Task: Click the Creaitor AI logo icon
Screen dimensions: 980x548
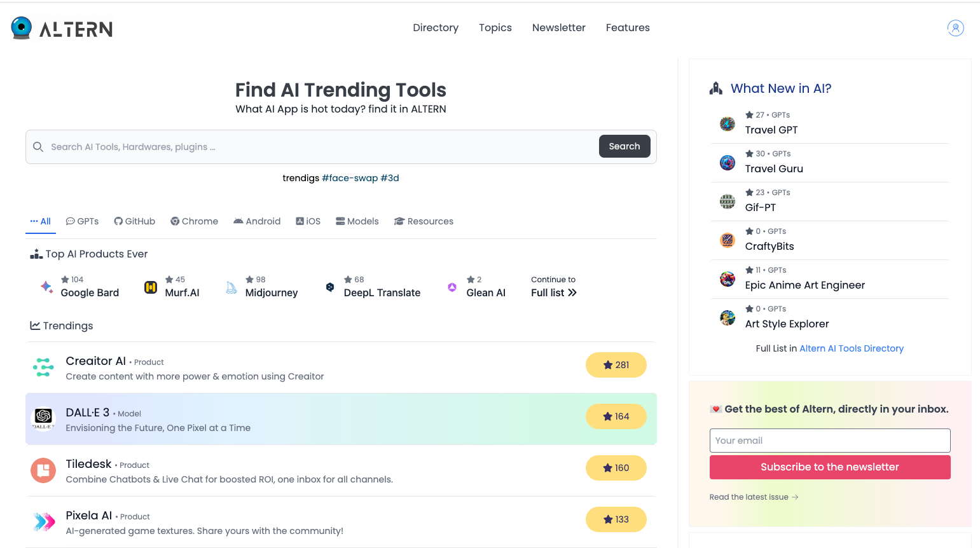Action: (43, 367)
